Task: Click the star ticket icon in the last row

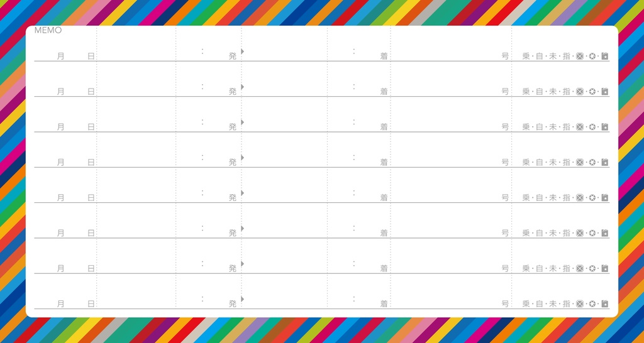Action: [605, 304]
